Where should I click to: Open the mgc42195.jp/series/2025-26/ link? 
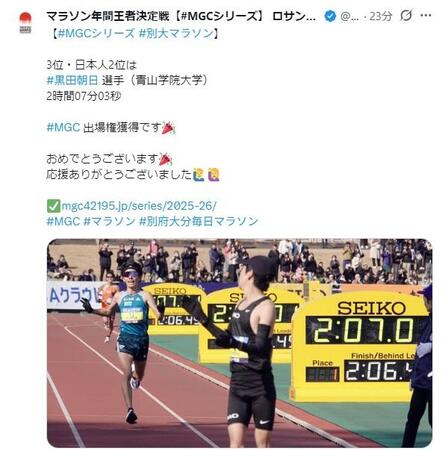pos(139,206)
